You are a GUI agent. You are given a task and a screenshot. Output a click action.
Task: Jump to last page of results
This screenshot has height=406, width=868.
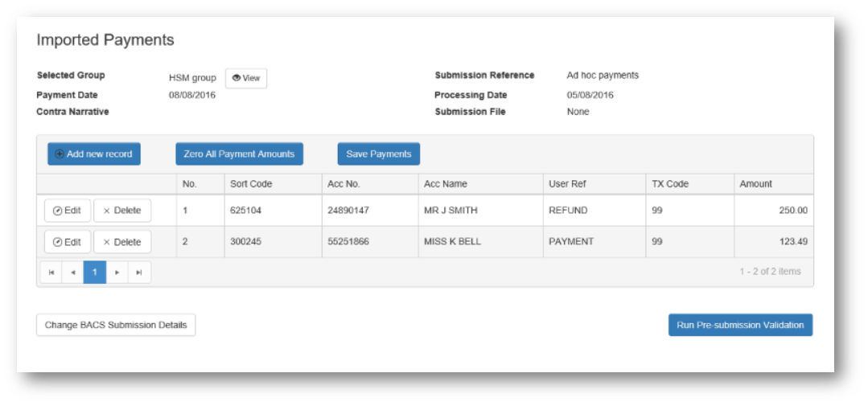pos(139,273)
